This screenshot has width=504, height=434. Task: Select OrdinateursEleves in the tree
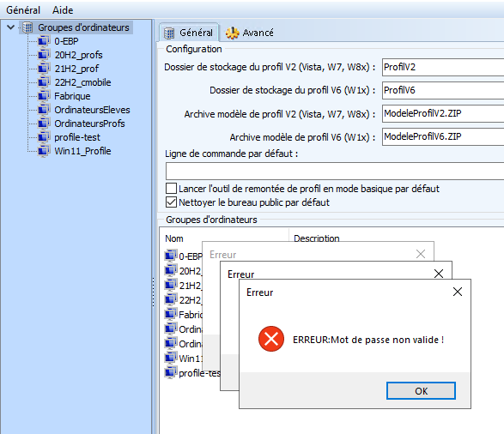92,110
